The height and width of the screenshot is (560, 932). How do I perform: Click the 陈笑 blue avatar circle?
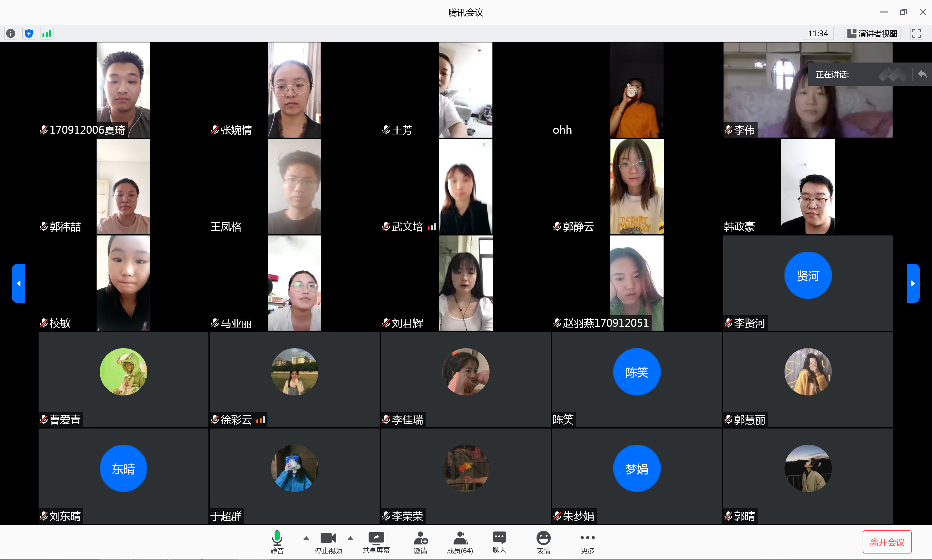pyautogui.click(x=637, y=372)
